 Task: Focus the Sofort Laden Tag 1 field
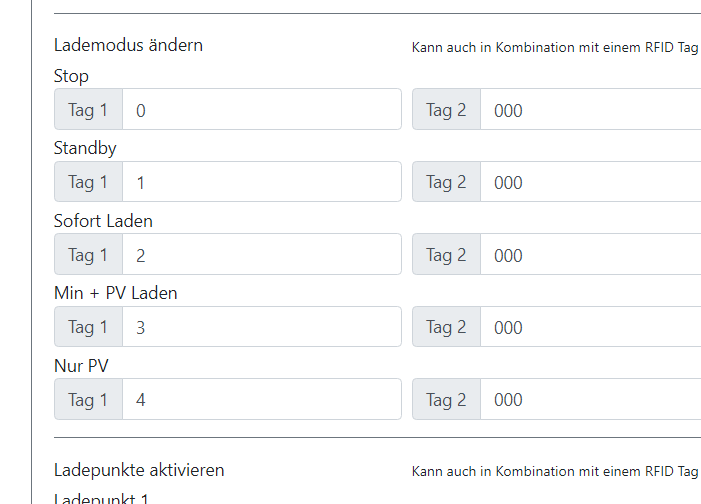point(261,255)
